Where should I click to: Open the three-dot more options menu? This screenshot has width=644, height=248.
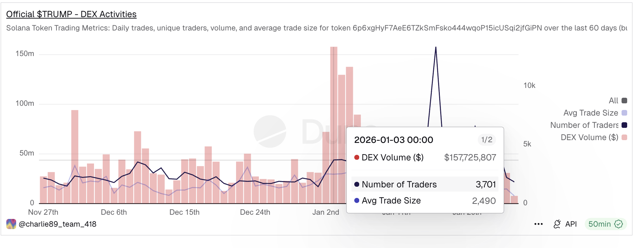pyautogui.click(x=538, y=224)
